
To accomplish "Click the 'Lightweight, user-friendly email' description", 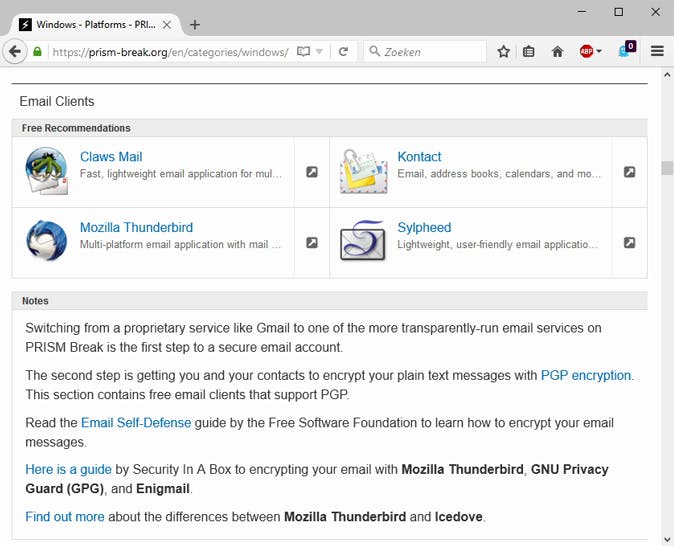I will click(497, 244).
